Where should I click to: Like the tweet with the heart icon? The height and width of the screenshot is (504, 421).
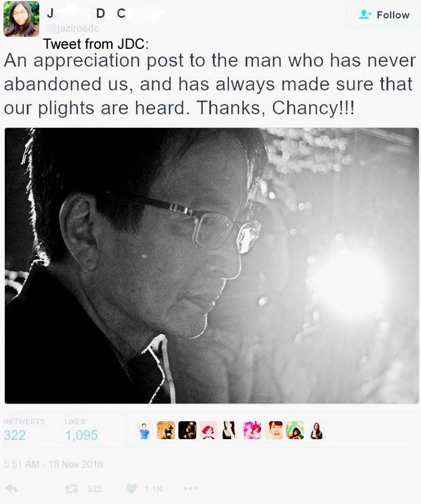(x=131, y=489)
